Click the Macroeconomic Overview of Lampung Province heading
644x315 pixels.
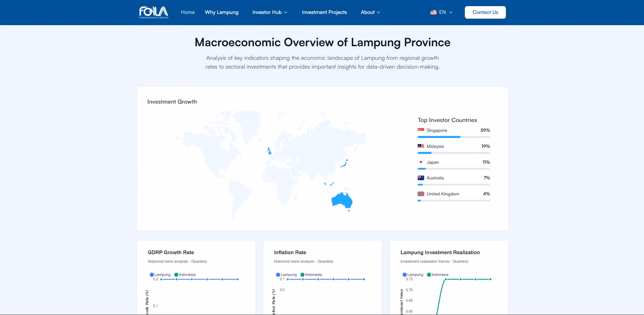[x=322, y=42]
